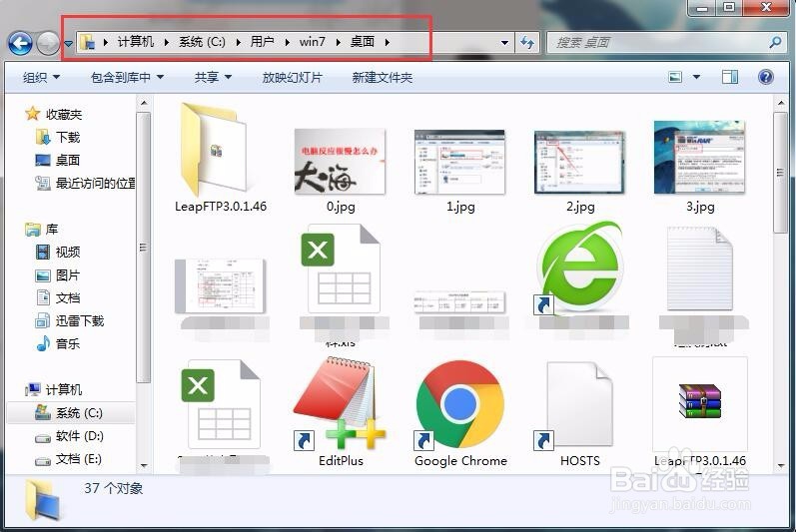This screenshot has width=796, height=532.
Task: Open the 共享 menu
Action: coord(213,77)
